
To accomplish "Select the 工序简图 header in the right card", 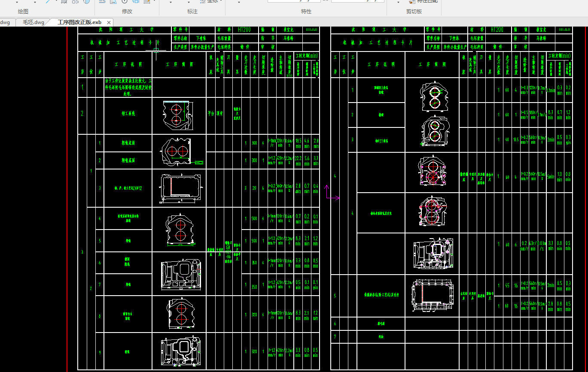I will pyautogui.click(x=432, y=64).
